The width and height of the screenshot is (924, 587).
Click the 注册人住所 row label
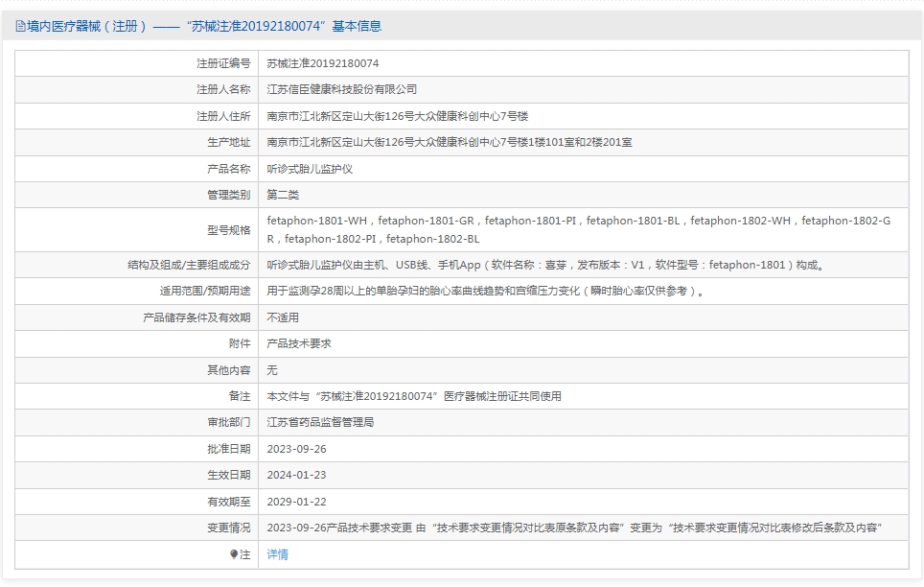[223, 116]
